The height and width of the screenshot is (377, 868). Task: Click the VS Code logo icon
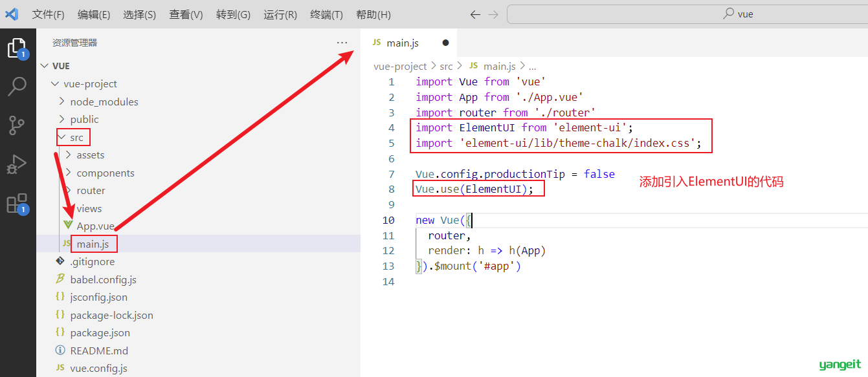(12, 14)
